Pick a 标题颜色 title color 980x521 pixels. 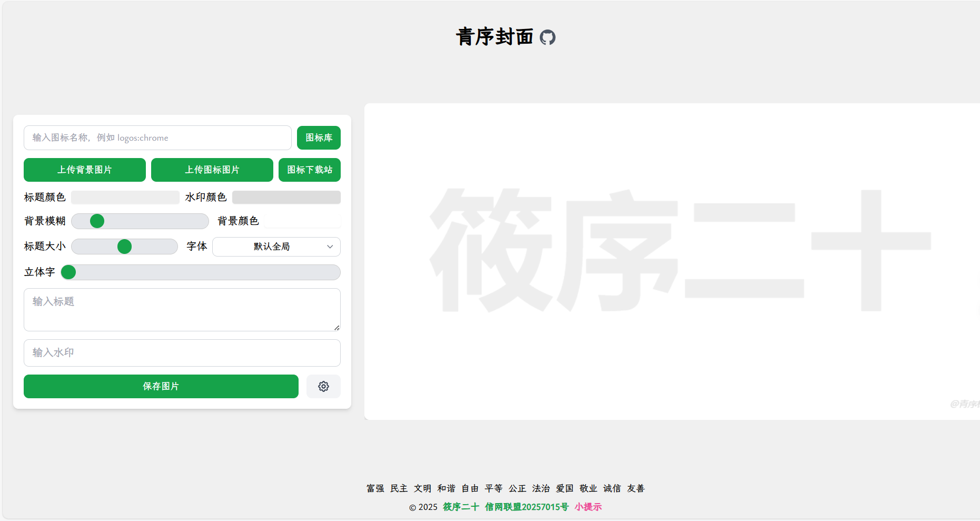[x=125, y=196]
